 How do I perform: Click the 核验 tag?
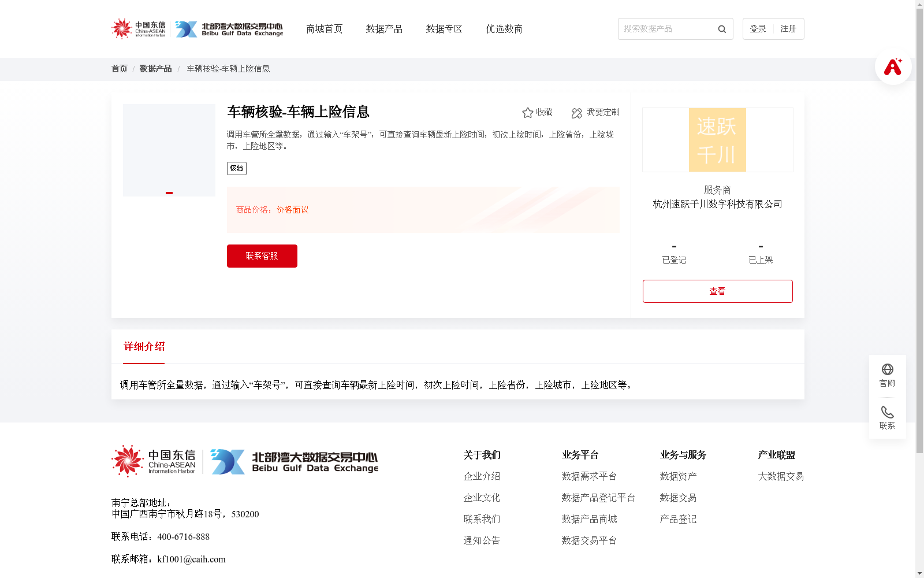pos(237,168)
